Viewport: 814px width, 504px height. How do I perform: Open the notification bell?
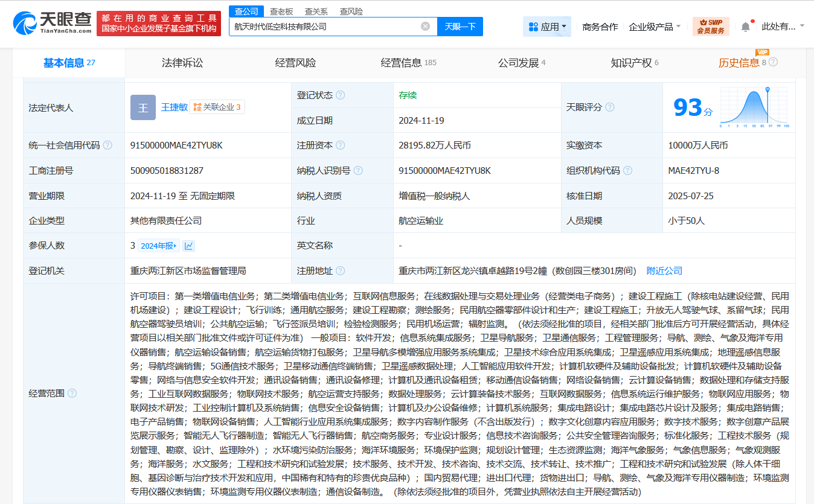(746, 27)
